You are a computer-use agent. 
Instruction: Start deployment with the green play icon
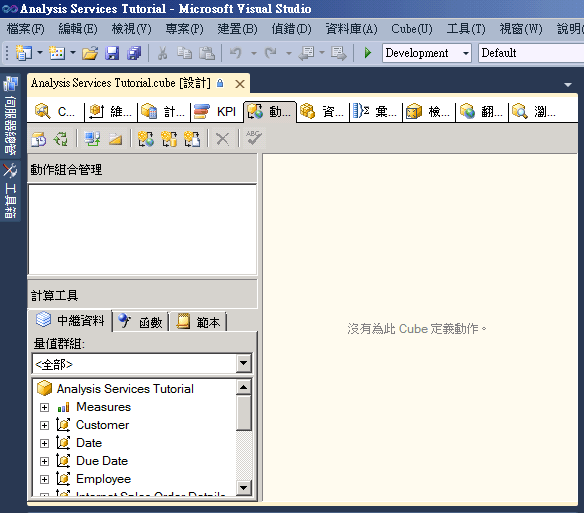pos(368,53)
